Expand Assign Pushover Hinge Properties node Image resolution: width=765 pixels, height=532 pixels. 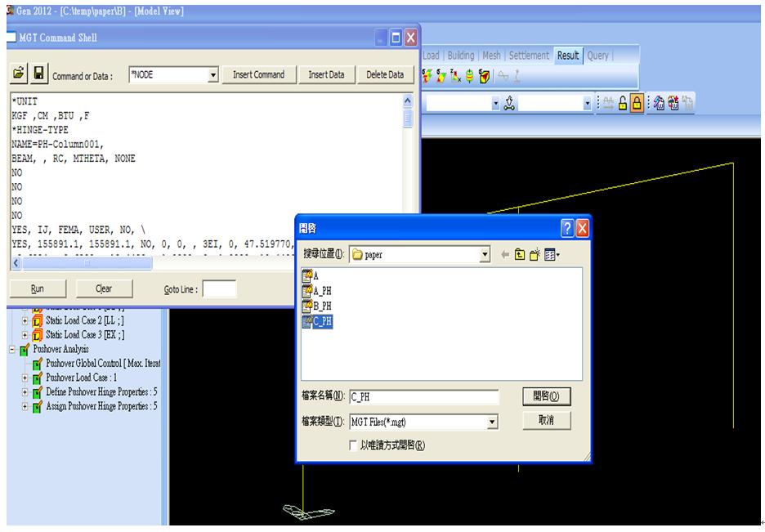pyautogui.click(x=25, y=406)
